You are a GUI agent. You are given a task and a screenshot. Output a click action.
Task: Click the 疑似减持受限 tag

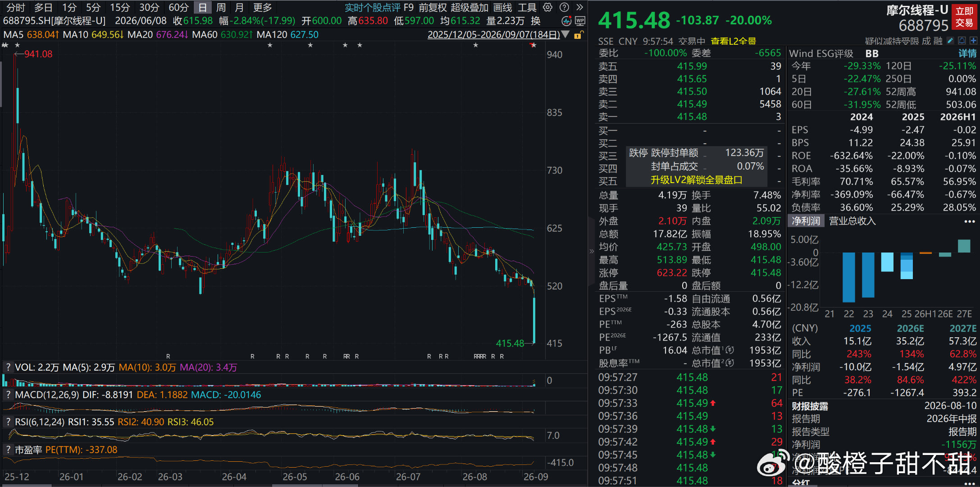tap(892, 41)
